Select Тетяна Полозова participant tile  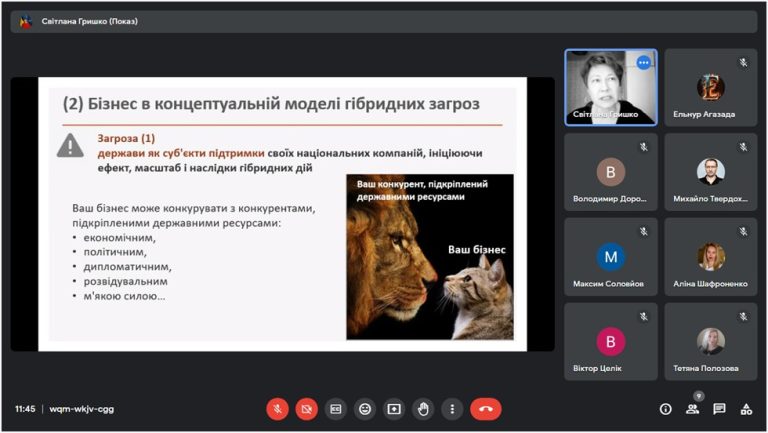pyautogui.click(x=711, y=341)
